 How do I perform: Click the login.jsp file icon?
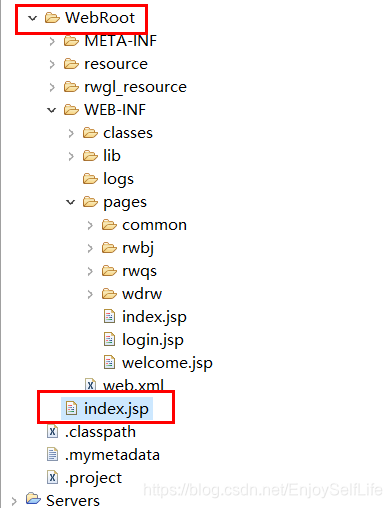click(x=109, y=339)
